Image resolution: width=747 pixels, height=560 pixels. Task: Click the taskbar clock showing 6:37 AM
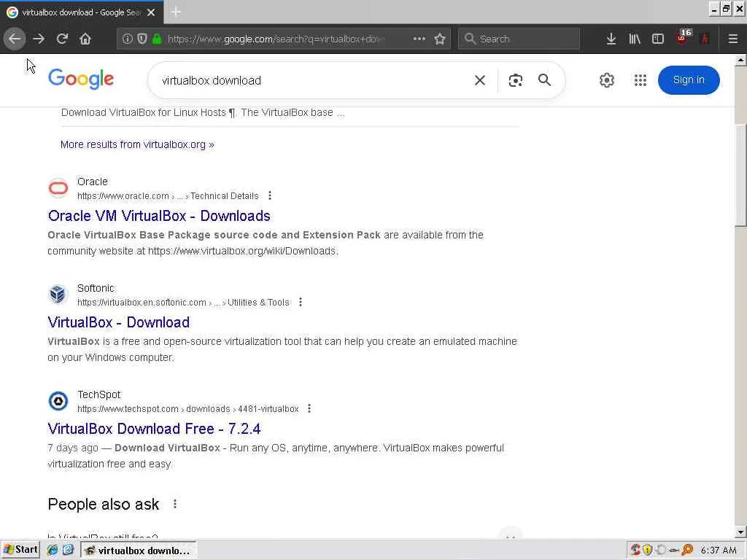tap(719, 551)
